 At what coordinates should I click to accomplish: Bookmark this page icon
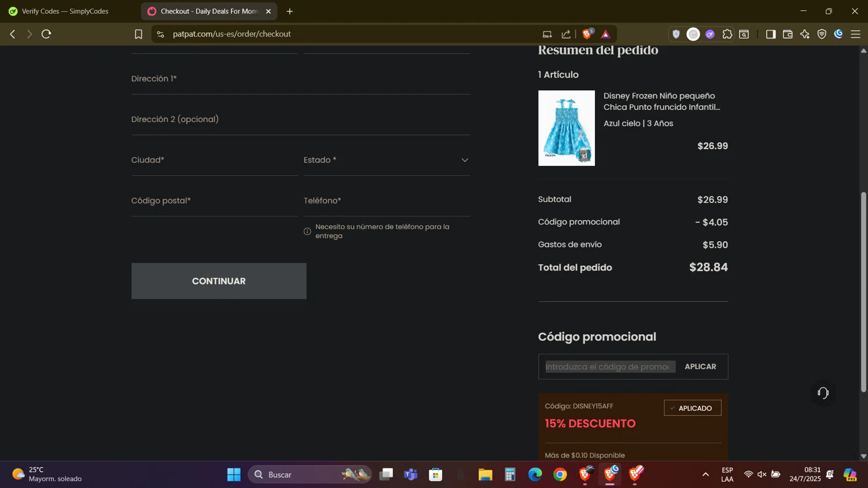tap(138, 34)
